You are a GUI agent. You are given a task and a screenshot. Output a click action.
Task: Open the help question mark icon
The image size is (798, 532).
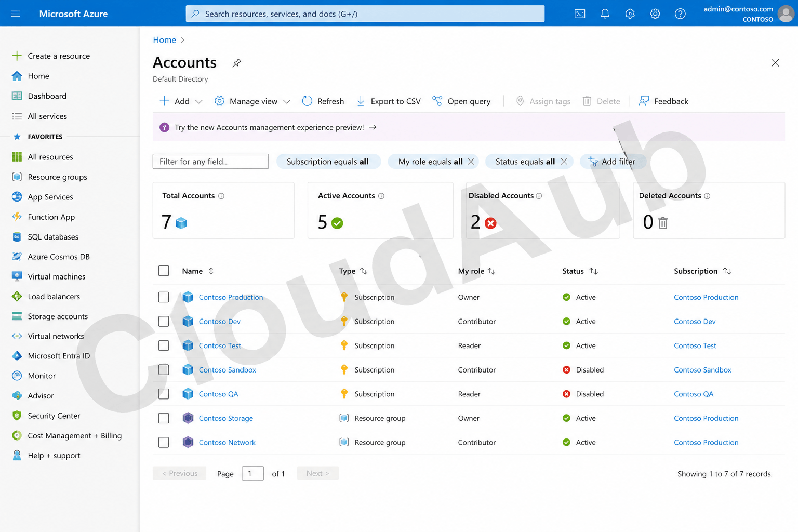680,14
